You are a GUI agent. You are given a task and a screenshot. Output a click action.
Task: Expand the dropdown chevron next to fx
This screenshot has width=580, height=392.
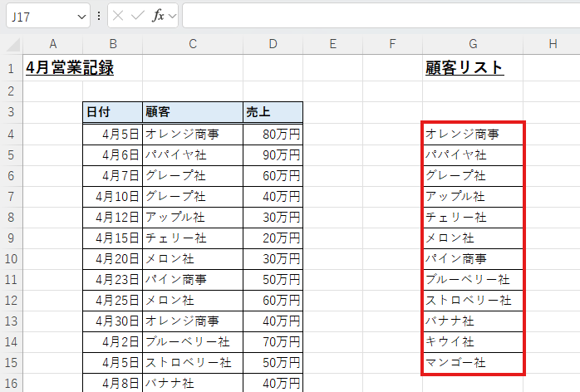tap(172, 17)
